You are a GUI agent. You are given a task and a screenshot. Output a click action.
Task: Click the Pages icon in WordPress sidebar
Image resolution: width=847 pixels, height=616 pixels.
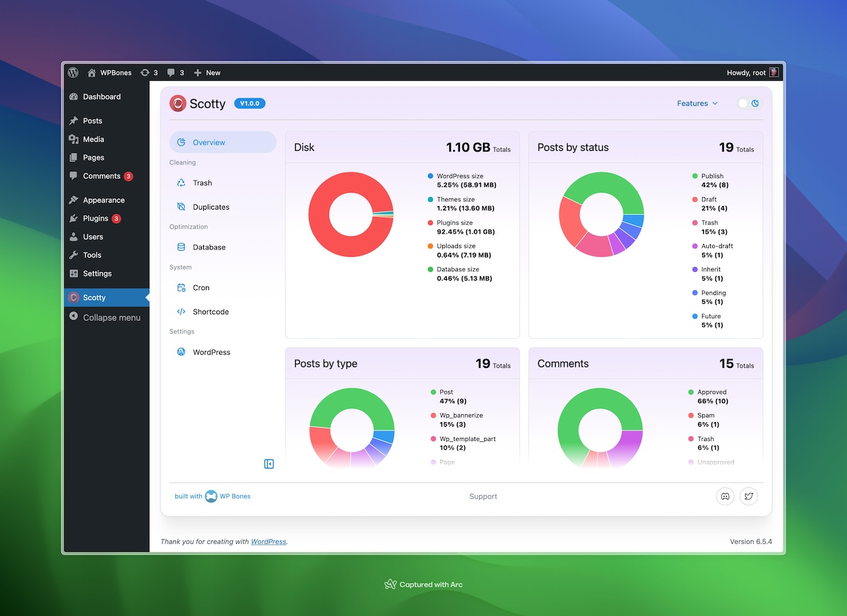click(73, 157)
